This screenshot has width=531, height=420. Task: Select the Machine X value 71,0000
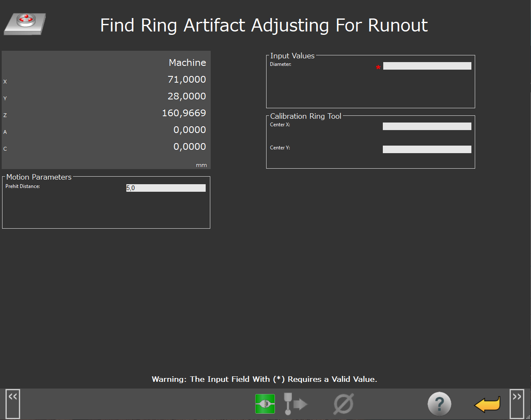(x=187, y=79)
